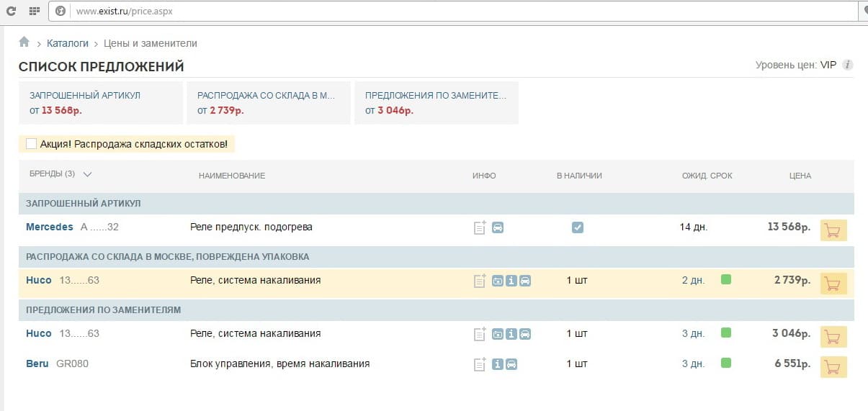Open photo icon in the Huco 2 739р. row
The height and width of the screenshot is (411, 868).
pyautogui.click(x=498, y=281)
